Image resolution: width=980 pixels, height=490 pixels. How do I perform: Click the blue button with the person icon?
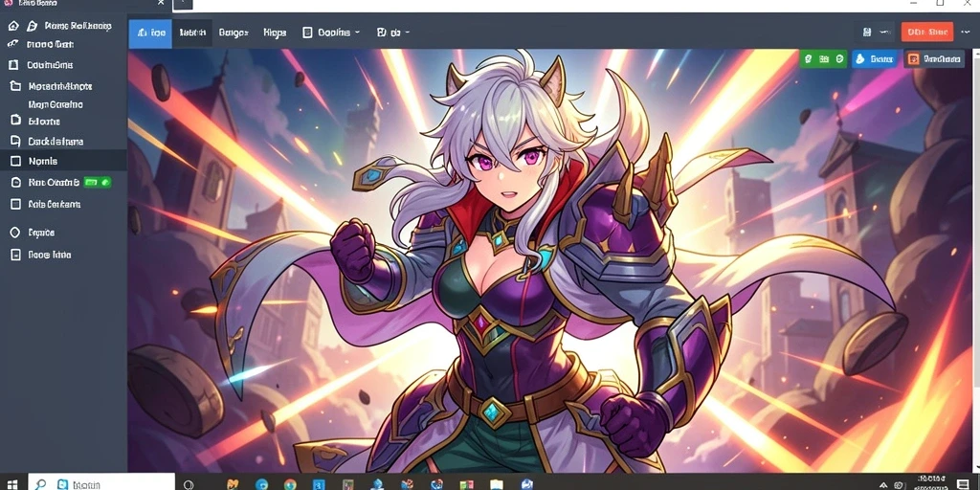pyautogui.click(x=875, y=58)
